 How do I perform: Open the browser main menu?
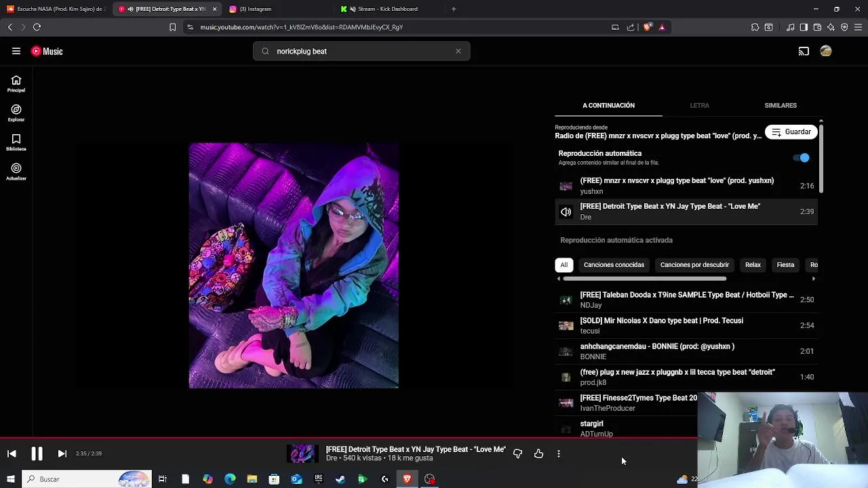point(858,27)
